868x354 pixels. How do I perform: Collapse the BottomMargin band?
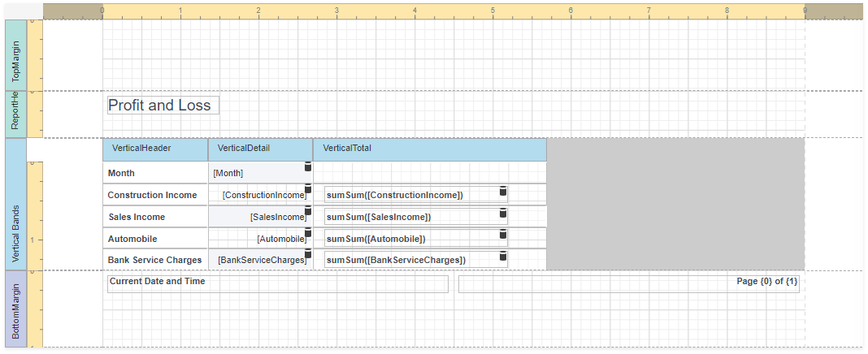[x=16, y=309]
